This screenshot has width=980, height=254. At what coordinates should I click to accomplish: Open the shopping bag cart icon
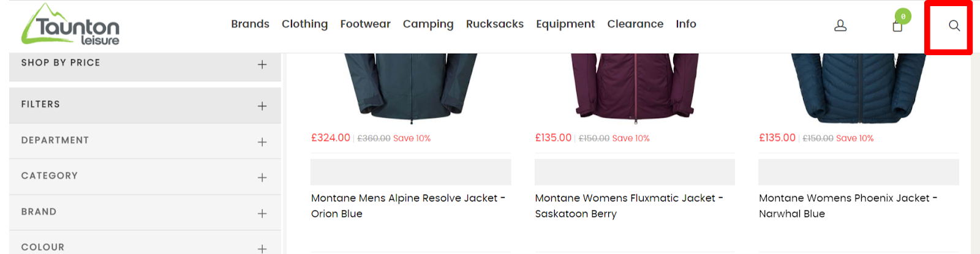click(897, 26)
